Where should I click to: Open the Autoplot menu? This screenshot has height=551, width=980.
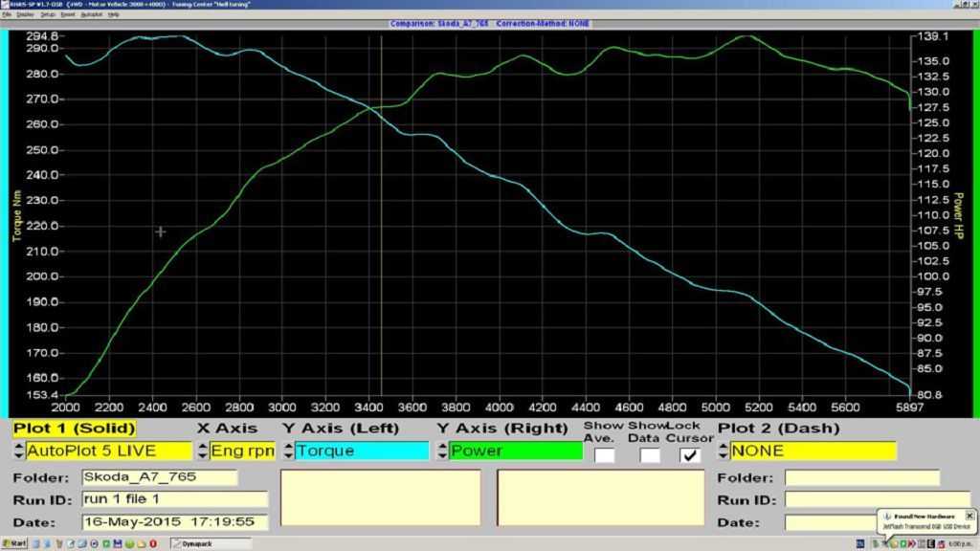point(92,15)
